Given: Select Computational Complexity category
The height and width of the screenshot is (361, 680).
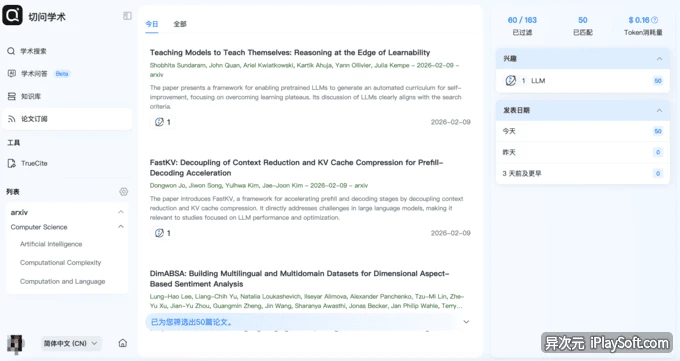Looking at the screenshot, I should tap(60, 263).
